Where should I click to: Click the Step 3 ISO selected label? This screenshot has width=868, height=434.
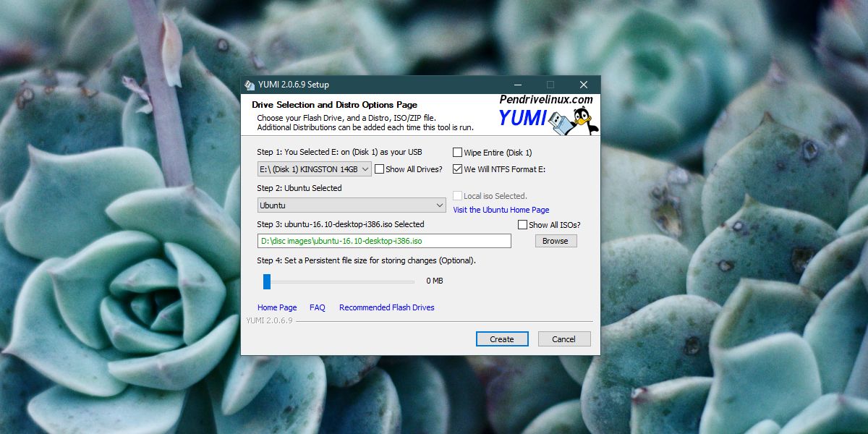click(341, 224)
